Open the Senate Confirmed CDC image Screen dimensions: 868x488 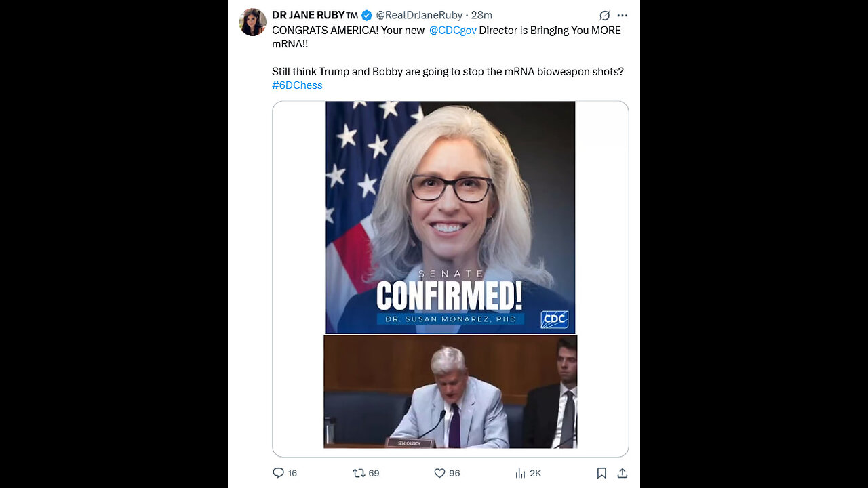pyautogui.click(x=450, y=218)
